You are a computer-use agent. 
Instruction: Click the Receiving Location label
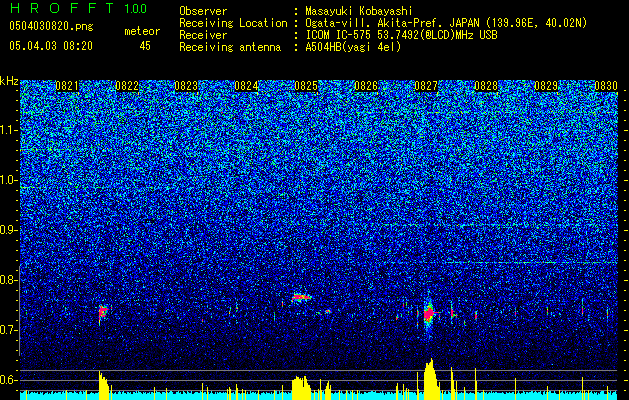233,23
